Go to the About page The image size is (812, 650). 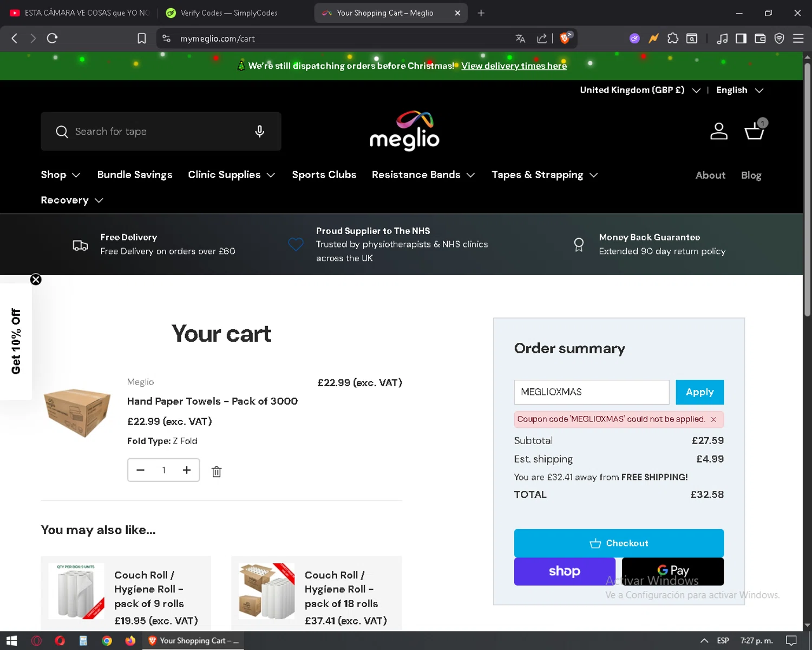click(710, 175)
